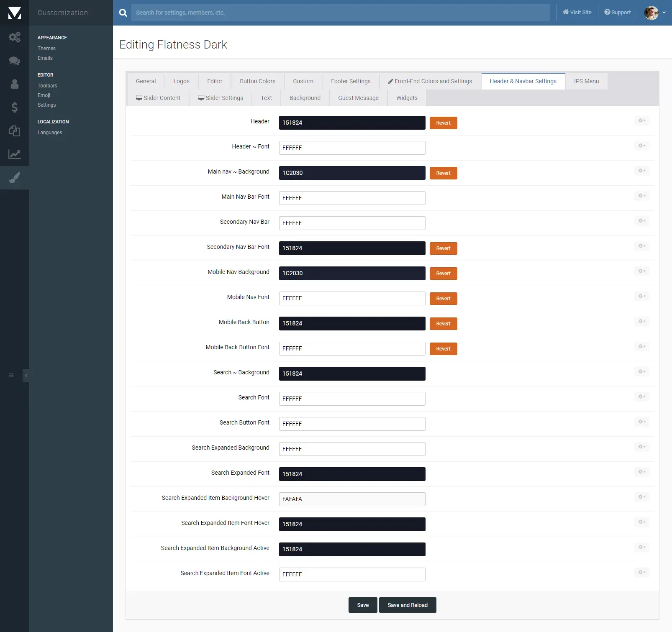Image resolution: width=672 pixels, height=632 pixels.
Task: Click the search magnifier icon
Action: coord(123,13)
